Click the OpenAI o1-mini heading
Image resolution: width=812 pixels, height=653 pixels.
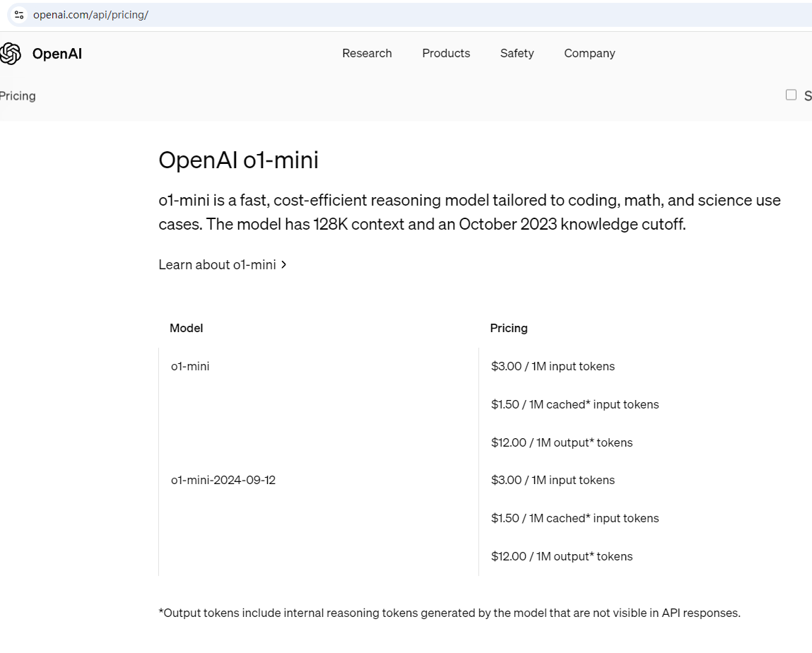pos(238,160)
